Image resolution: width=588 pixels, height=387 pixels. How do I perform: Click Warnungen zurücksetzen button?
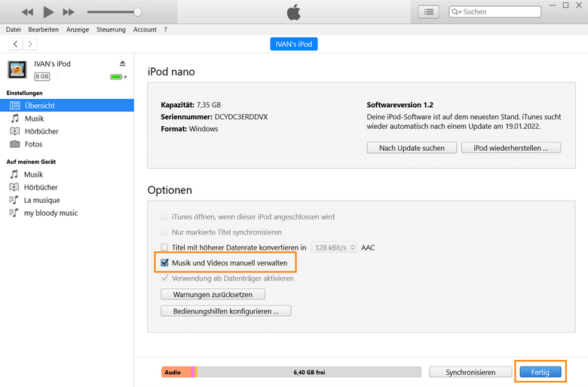tap(213, 294)
